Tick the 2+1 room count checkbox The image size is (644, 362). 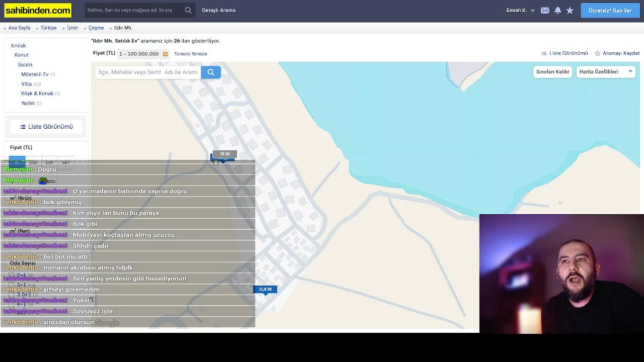(x=13, y=276)
